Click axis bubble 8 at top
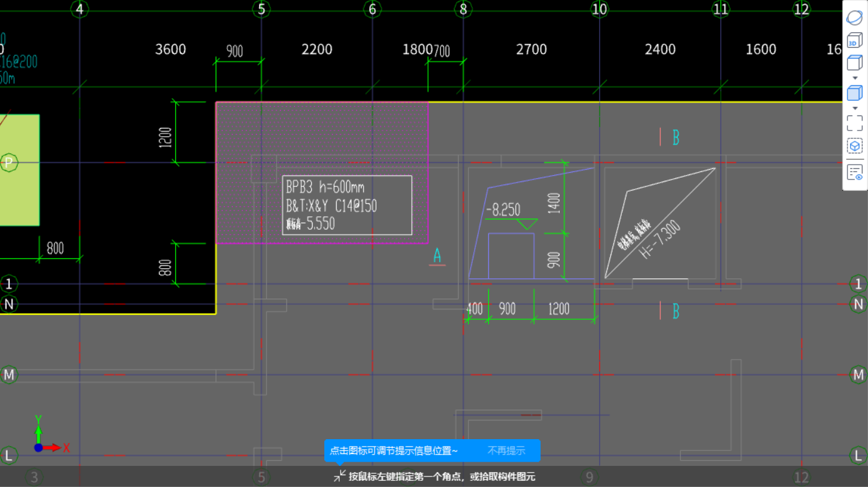 click(x=463, y=9)
